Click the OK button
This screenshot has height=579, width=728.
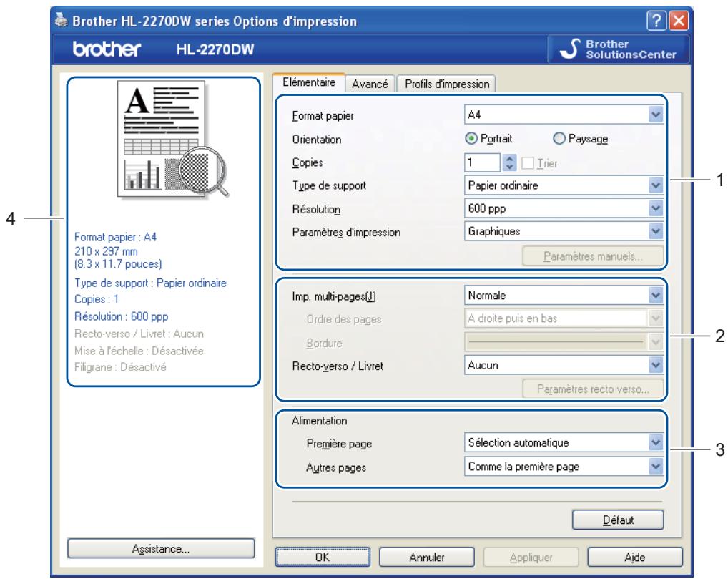click(323, 557)
